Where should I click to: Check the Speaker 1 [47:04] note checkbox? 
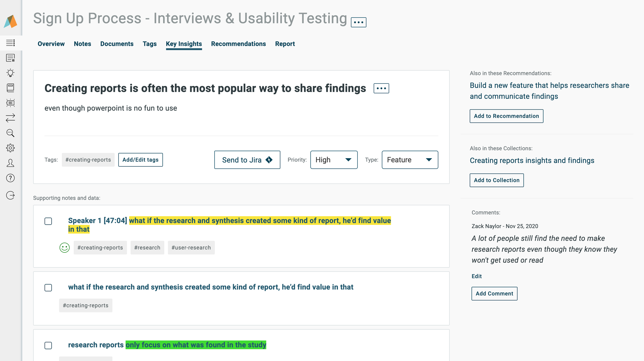point(48,221)
